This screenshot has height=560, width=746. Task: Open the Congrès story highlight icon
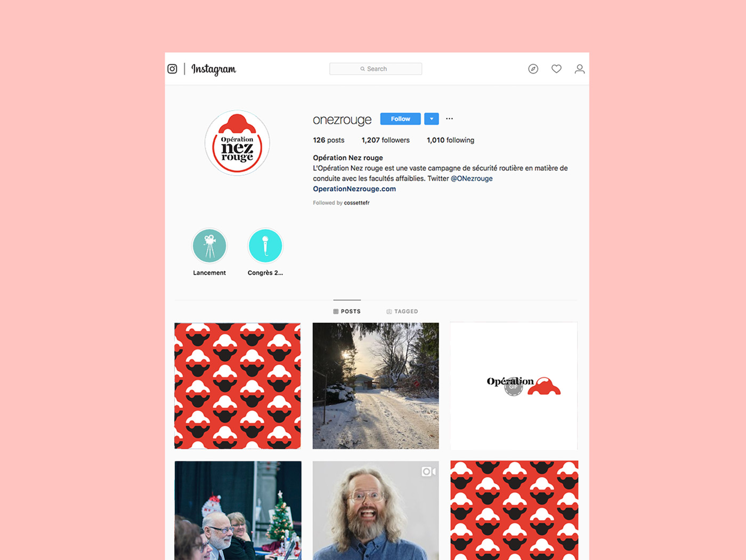coord(265,246)
